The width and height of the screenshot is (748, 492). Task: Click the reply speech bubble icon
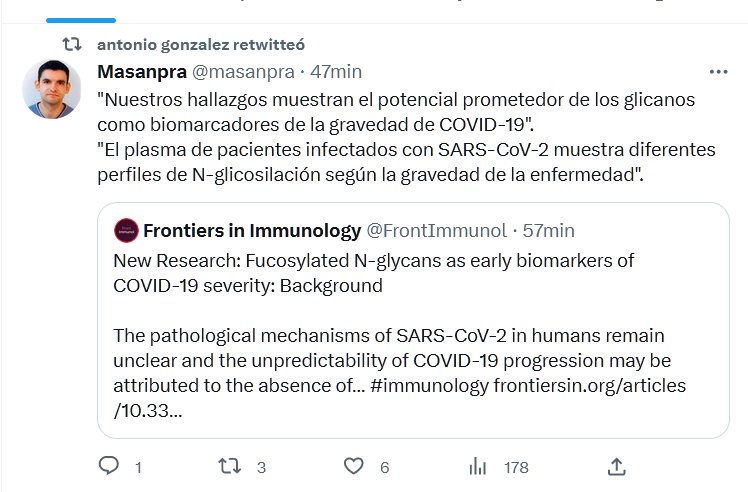110,466
